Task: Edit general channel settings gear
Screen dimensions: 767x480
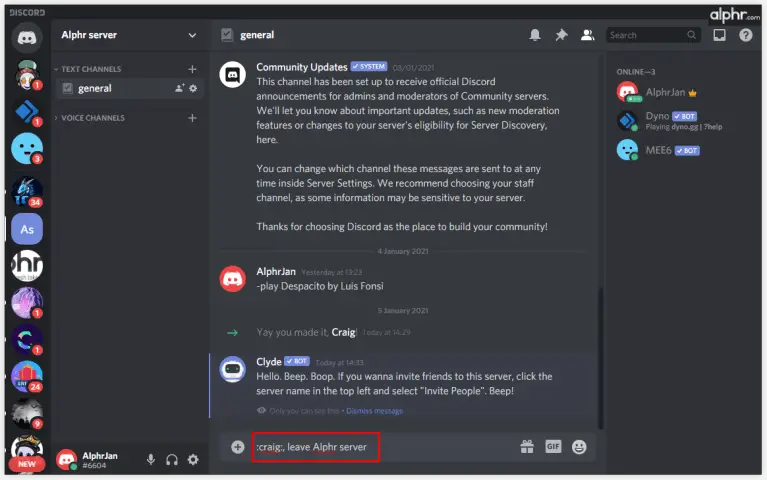Action: 193,88
